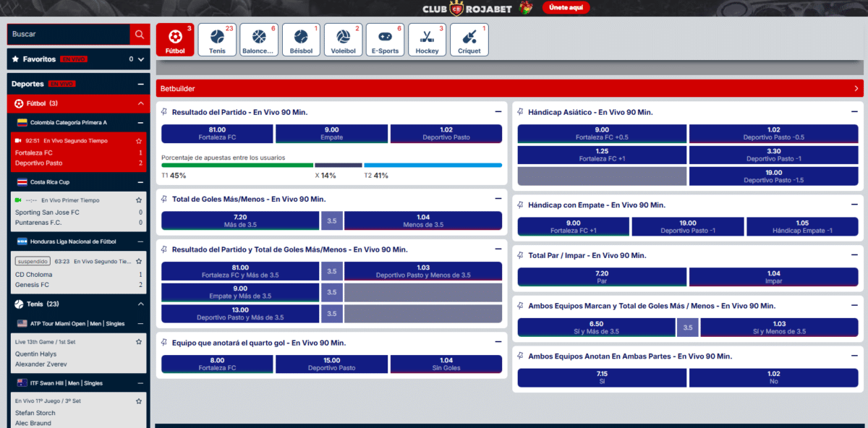
Task: Select Sí y Más de 3.5 at 6.50
Action: click(x=597, y=328)
